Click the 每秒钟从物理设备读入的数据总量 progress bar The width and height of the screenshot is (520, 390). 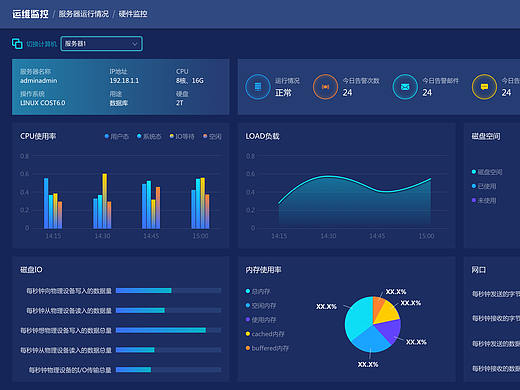point(168,350)
